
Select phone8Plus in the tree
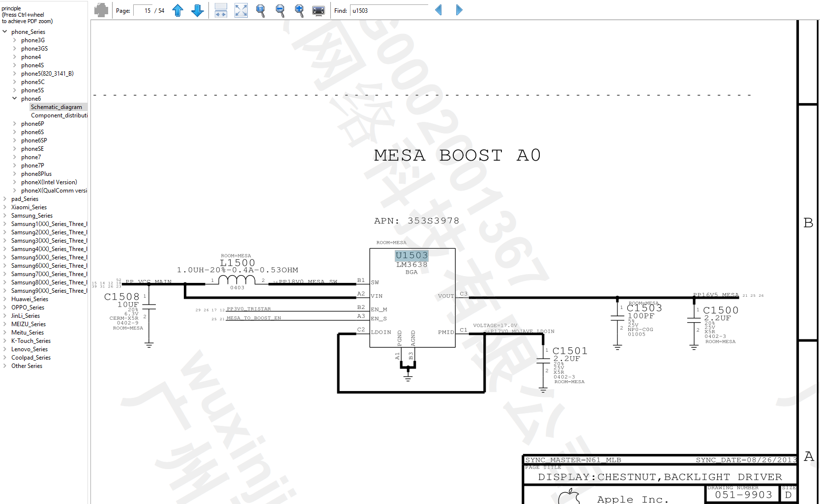36,174
